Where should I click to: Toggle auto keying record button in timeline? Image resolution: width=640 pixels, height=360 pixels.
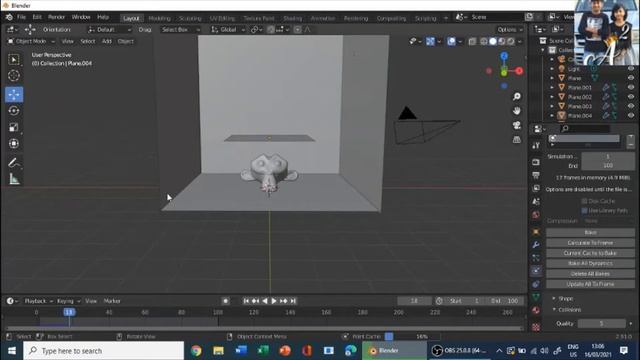coord(225,301)
